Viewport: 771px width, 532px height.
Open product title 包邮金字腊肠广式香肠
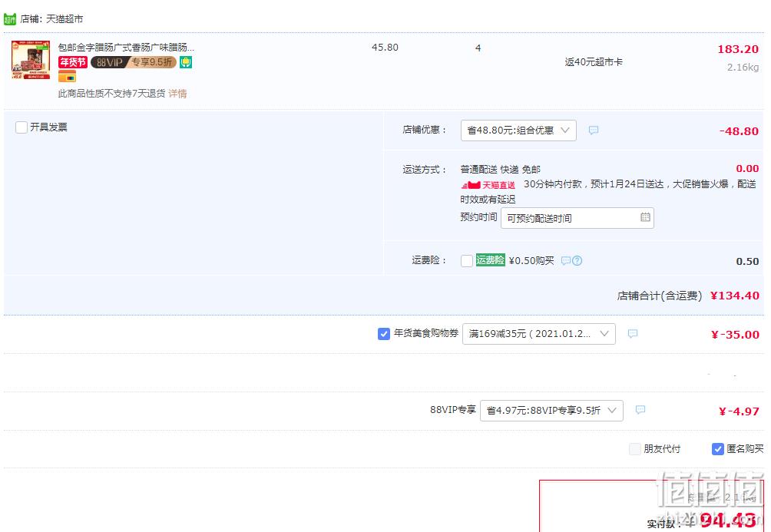coord(126,47)
